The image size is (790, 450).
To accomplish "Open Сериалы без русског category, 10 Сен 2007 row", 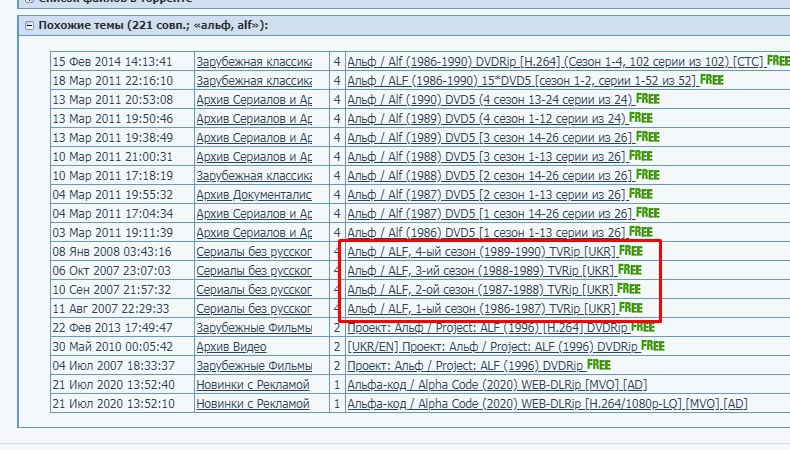I will [254, 290].
